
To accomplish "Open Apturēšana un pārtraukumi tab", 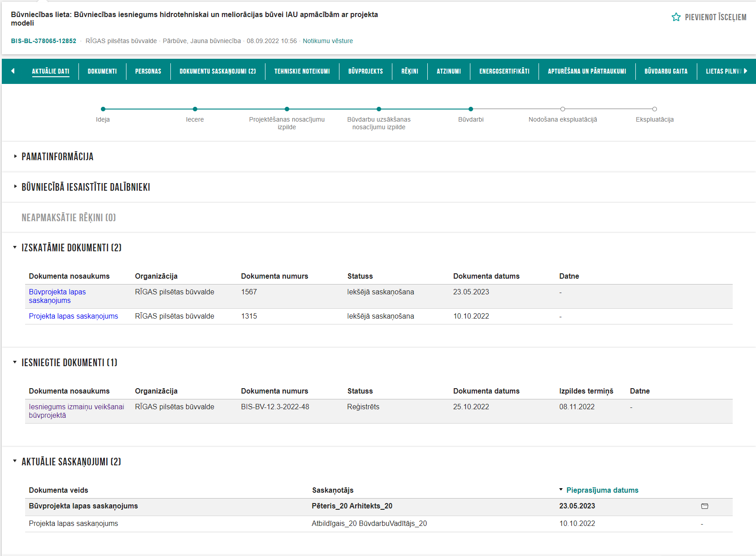I will click(x=587, y=71).
